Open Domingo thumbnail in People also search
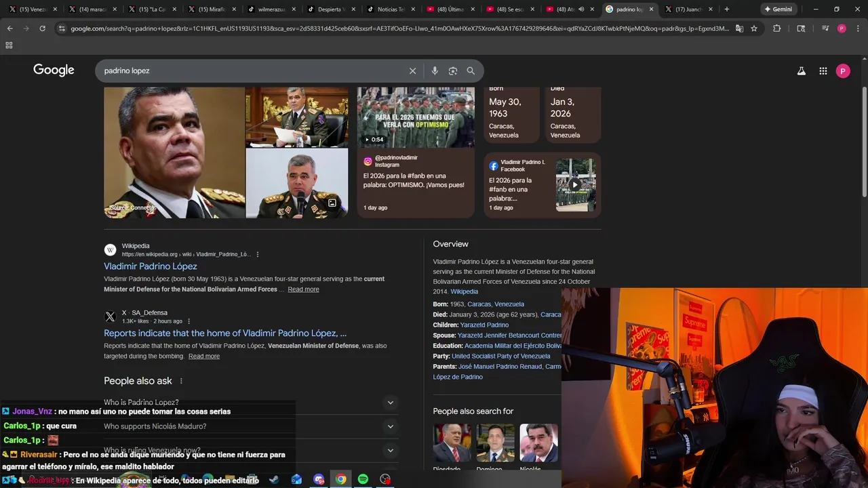The height and width of the screenshot is (488, 868). click(495, 443)
